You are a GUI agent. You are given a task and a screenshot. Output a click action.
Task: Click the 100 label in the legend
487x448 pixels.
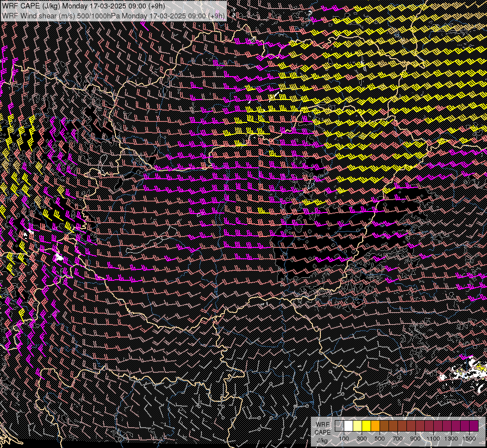click(x=344, y=439)
